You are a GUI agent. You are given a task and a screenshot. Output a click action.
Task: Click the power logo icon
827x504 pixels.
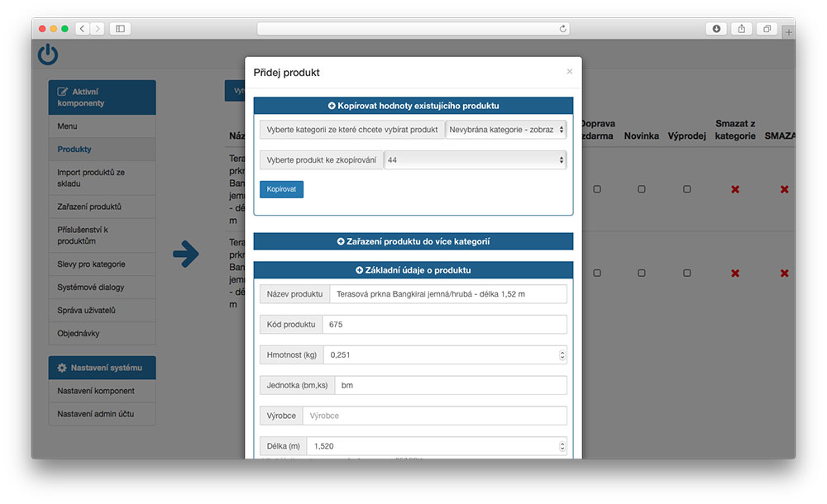pos(48,55)
